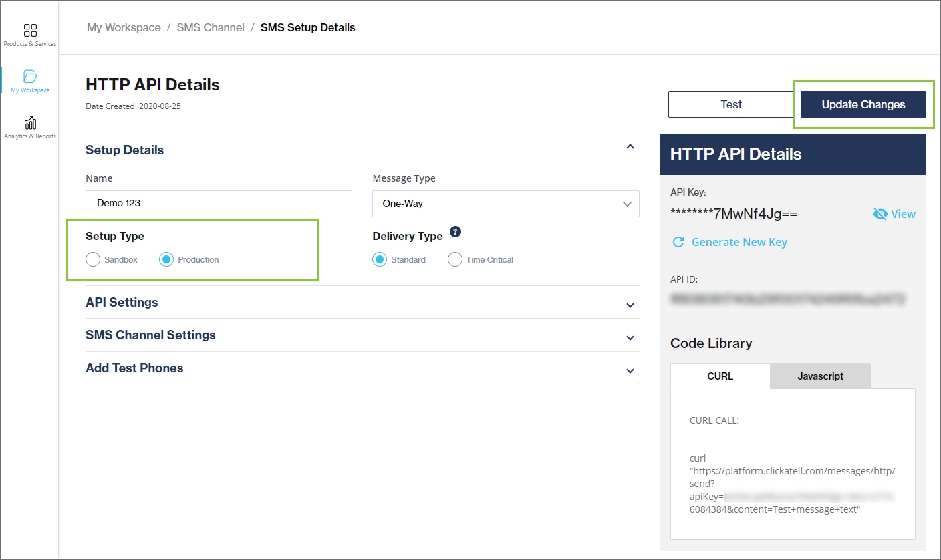This screenshot has width=941, height=560.
Task: Choose Time Critical delivery type
Action: (x=455, y=259)
